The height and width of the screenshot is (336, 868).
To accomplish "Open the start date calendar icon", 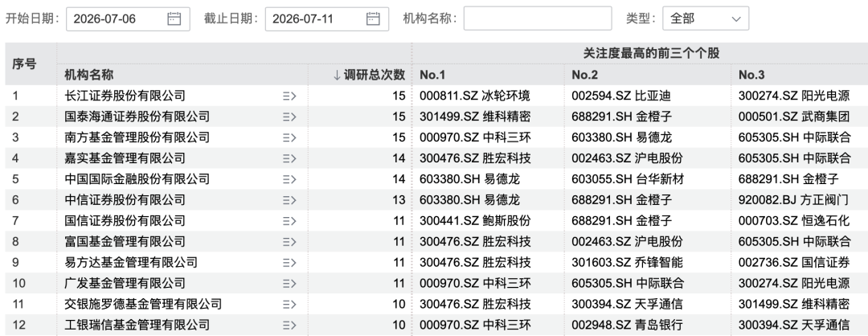I will click(174, 18).
